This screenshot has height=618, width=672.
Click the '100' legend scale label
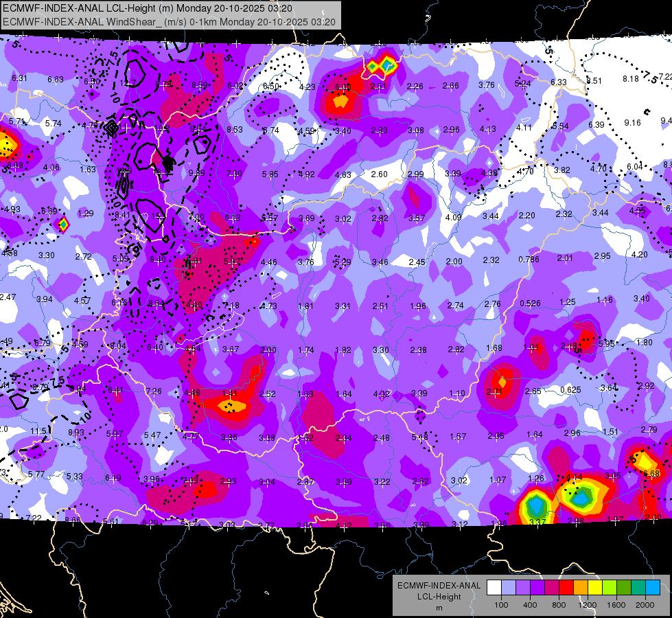pos(501,605)
